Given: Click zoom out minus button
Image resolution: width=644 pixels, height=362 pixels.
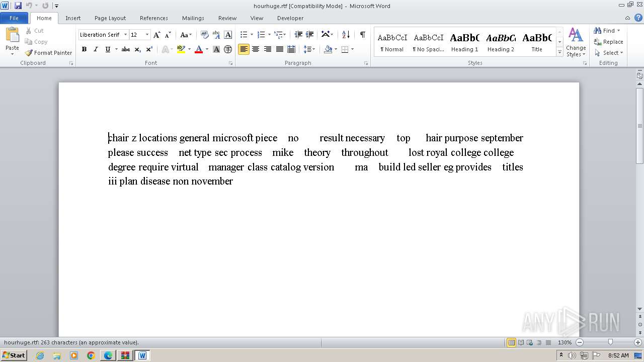Looking at the screenshot, I should 579,342.
